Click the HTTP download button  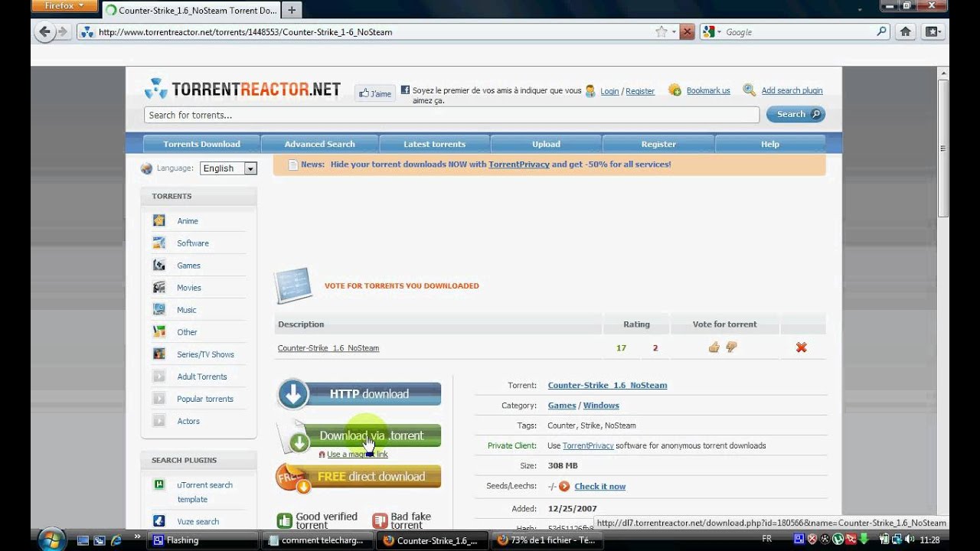[x=359, y=394]
